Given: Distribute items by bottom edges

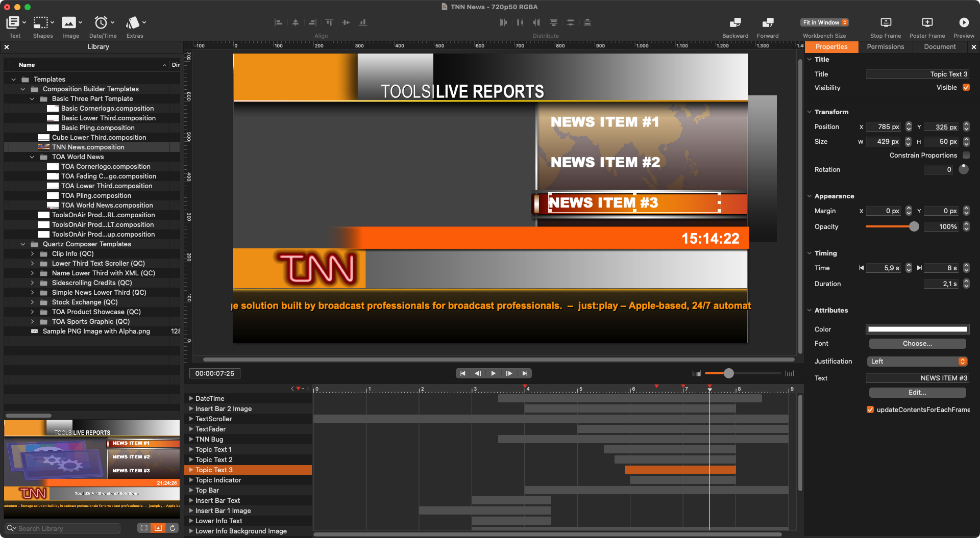Looking at the screenshot, I should pyautogui.click(x=587, y=22).
